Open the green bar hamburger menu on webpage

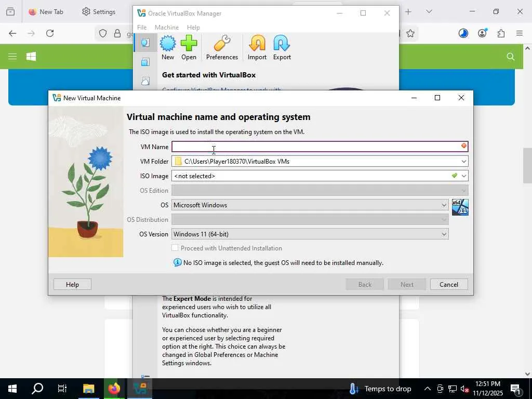pyautogui.click(x=12, y=56)
